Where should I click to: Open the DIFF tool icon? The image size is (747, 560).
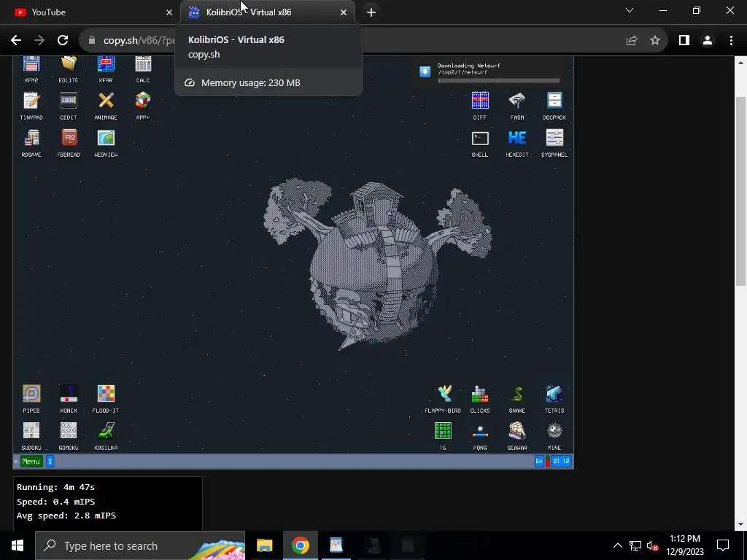pos(480,106)
